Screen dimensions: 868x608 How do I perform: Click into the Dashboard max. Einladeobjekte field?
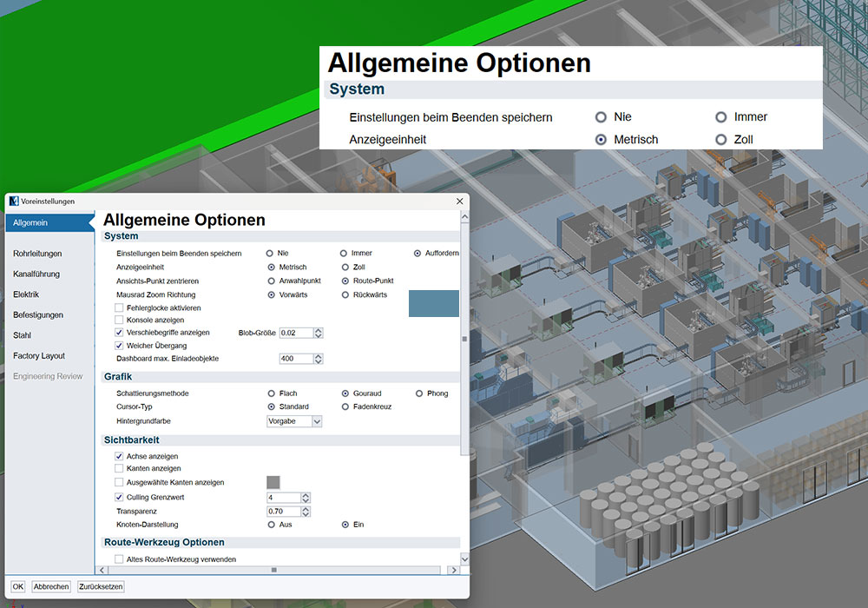point(295,359)
